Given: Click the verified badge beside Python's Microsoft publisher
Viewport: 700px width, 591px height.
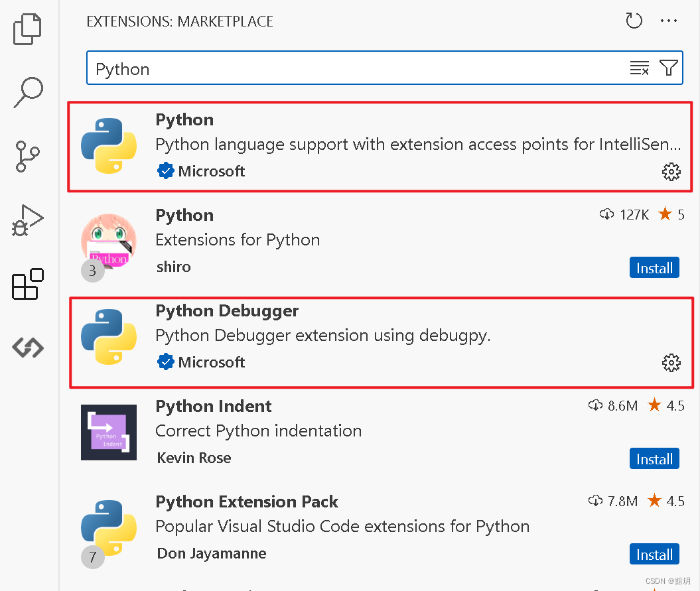Looking at the screenshot, I should (166, 171).
